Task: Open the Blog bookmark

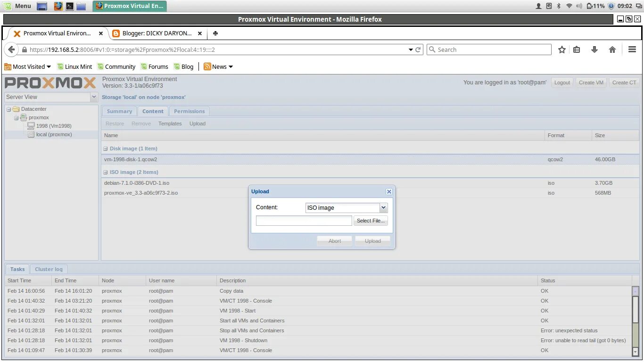Action: [183, 66]
